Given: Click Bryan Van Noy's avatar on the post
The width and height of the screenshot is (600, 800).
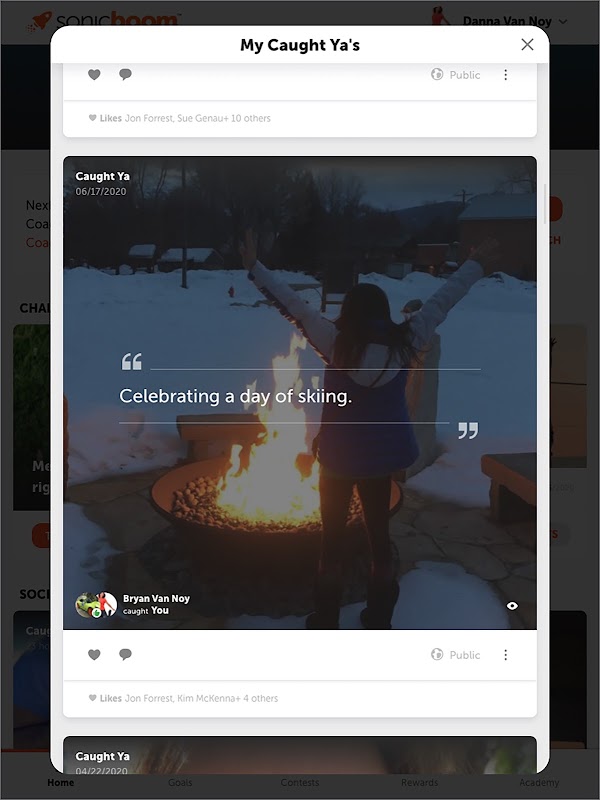Looking at the screenshot, I should point(86,605).
